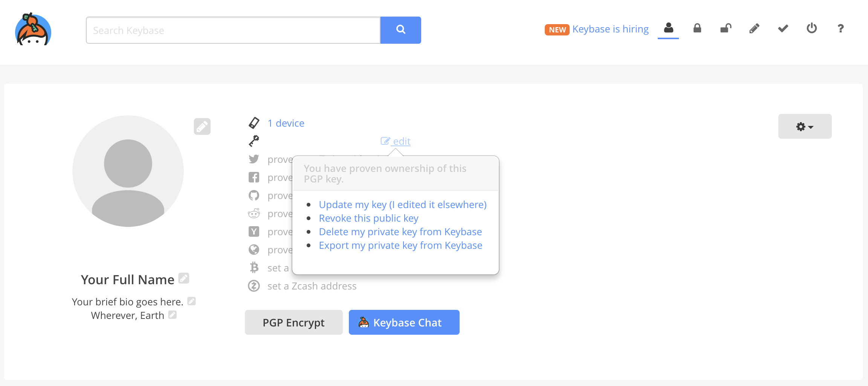Select the person profile icon in navbar
Image resolution: width=868 pixels, height=386 pixels.
point(669,28)
